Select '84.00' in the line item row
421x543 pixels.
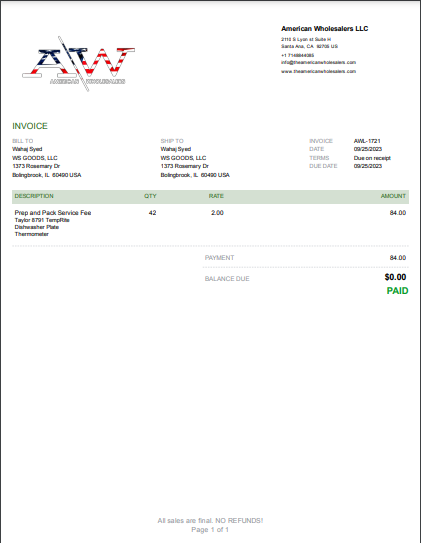click(x=398, y=213)
